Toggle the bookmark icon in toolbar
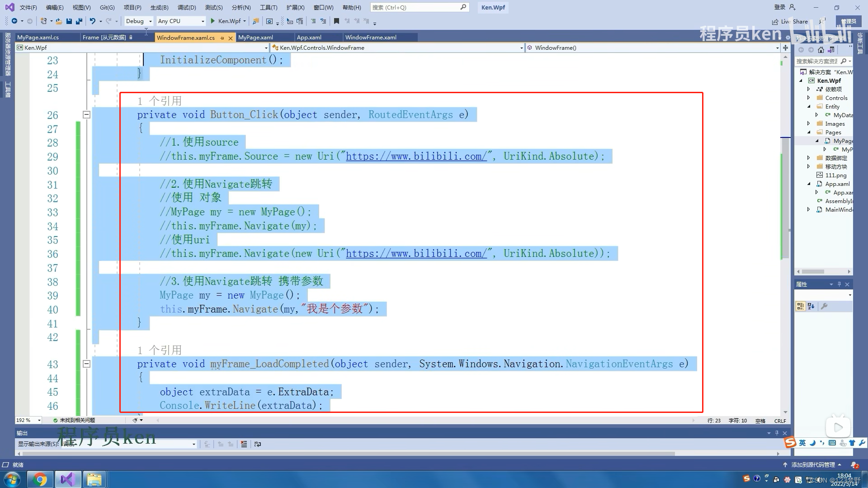 336,21
